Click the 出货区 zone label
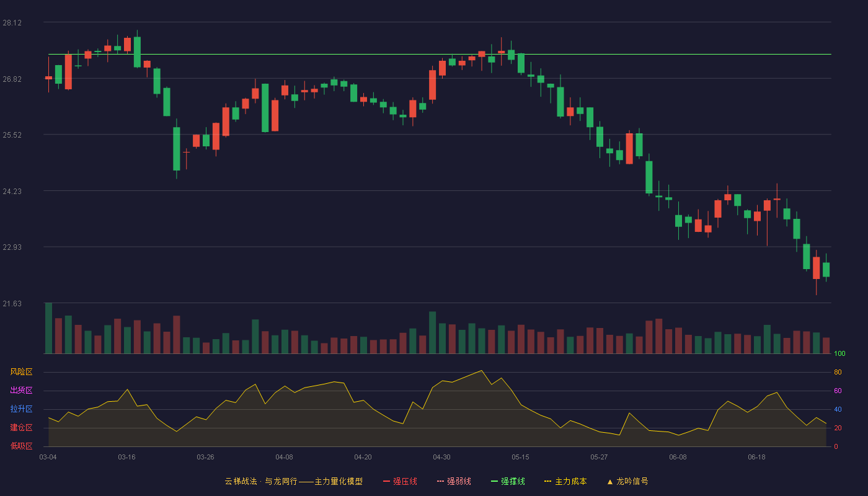The width and height of the screenshot is (868, 496). [x=21, y=391]
